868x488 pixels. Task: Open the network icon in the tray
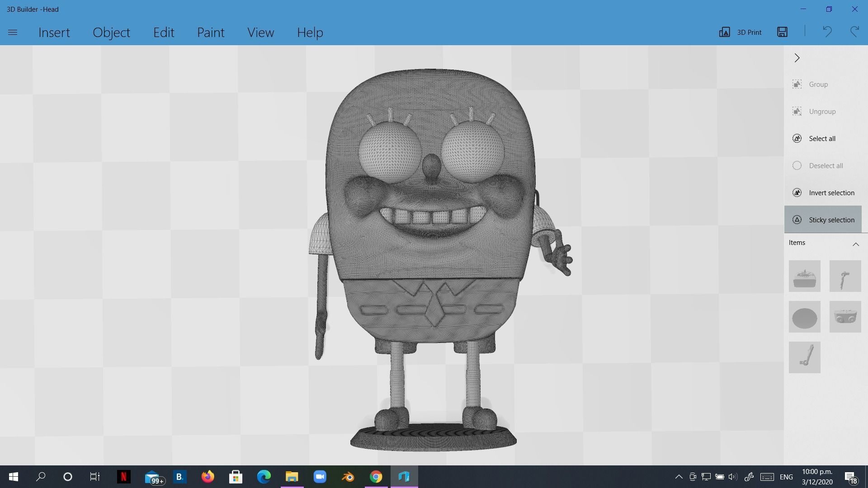click(x=706, y=477)
